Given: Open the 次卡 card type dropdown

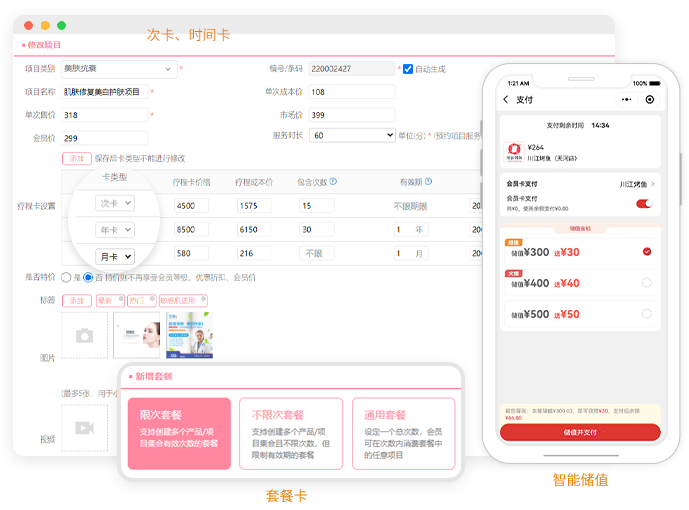Looking at the screenshot, I should 115,203.
